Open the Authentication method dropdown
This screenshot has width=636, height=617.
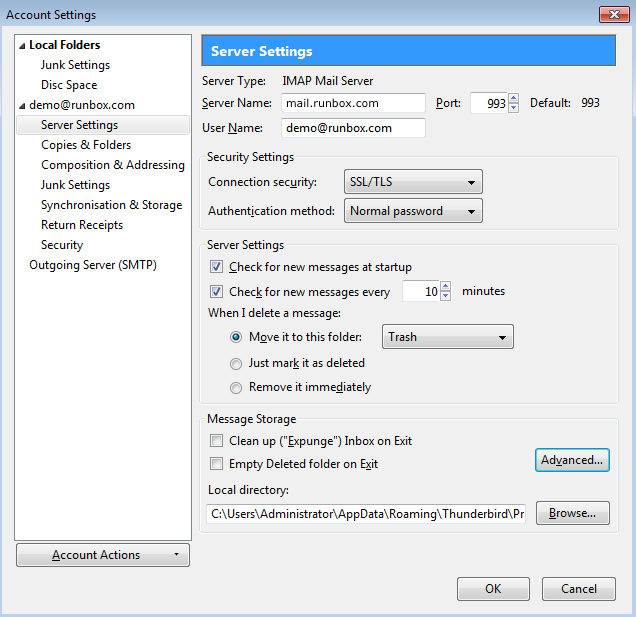coord(413,211)
